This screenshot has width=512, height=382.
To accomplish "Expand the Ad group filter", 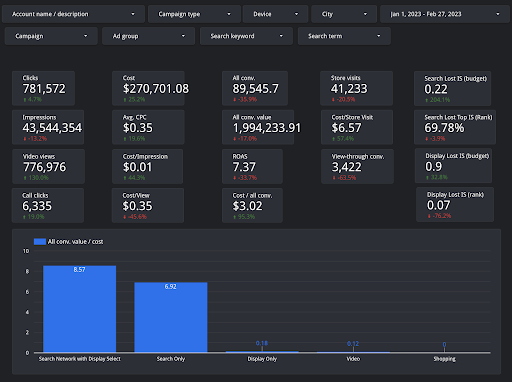I will pyautogui.click(x=148, y=36).
